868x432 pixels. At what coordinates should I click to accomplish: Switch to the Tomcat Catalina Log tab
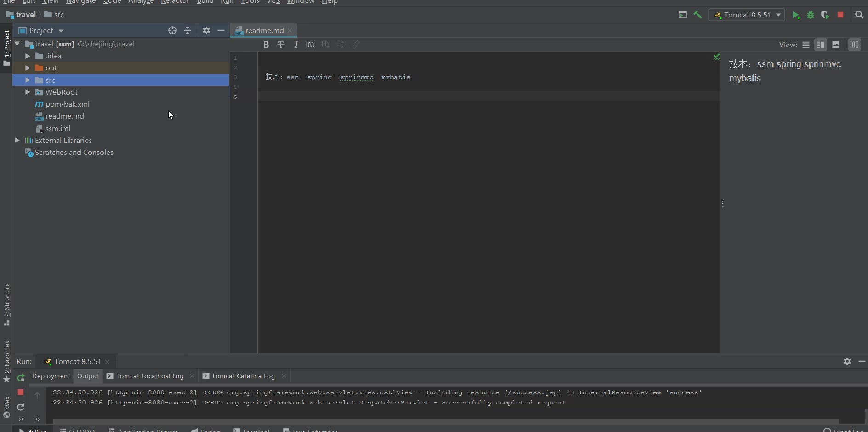pyautogui.click(x=243, y=376)
